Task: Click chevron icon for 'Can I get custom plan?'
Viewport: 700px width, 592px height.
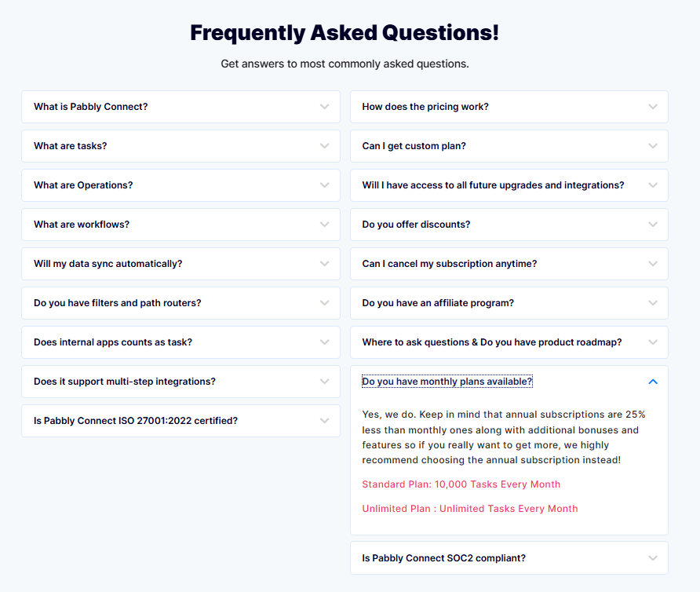Action: 653,146
